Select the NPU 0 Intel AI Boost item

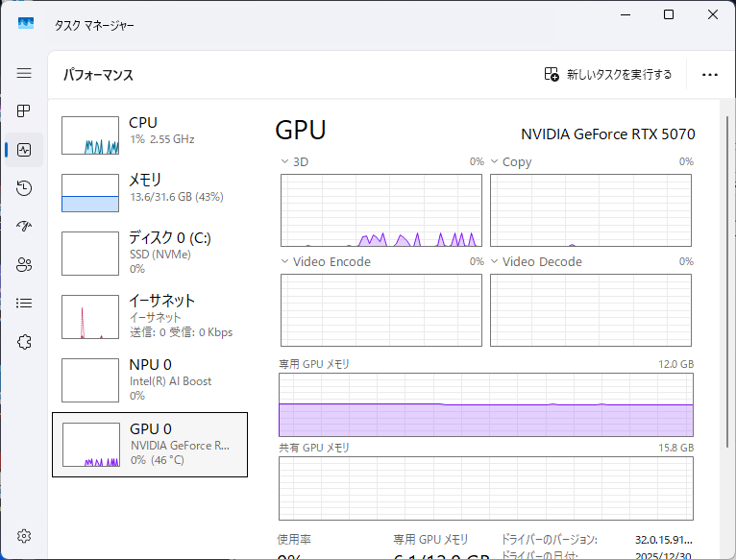click(150, 380)
